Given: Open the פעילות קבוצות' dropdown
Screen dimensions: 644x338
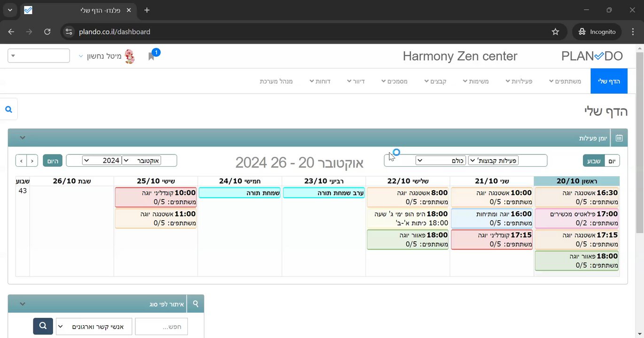Looking at the screenshot, I should tap(494, 161).
